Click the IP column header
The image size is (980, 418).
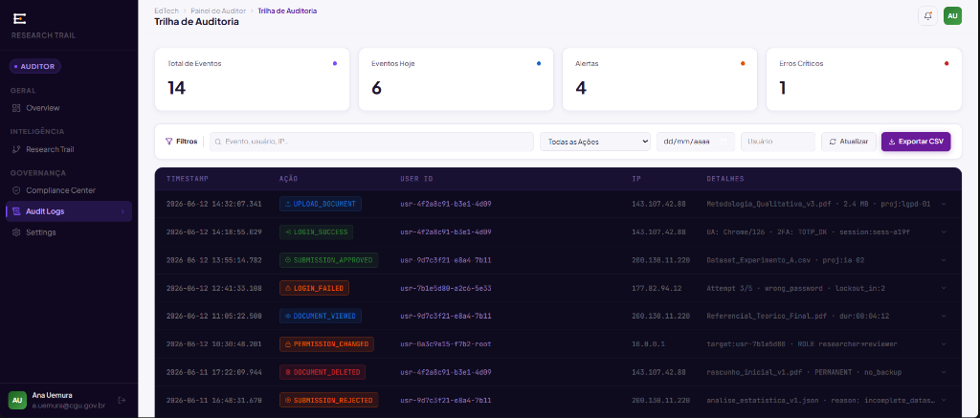point(636,179)
